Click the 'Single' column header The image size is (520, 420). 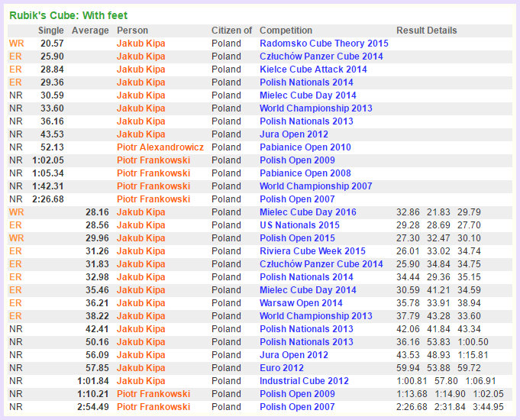[x=50, y=31]
